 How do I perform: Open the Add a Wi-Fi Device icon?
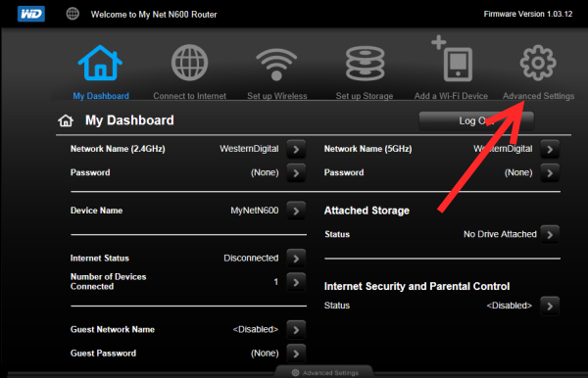pos(452,59)
